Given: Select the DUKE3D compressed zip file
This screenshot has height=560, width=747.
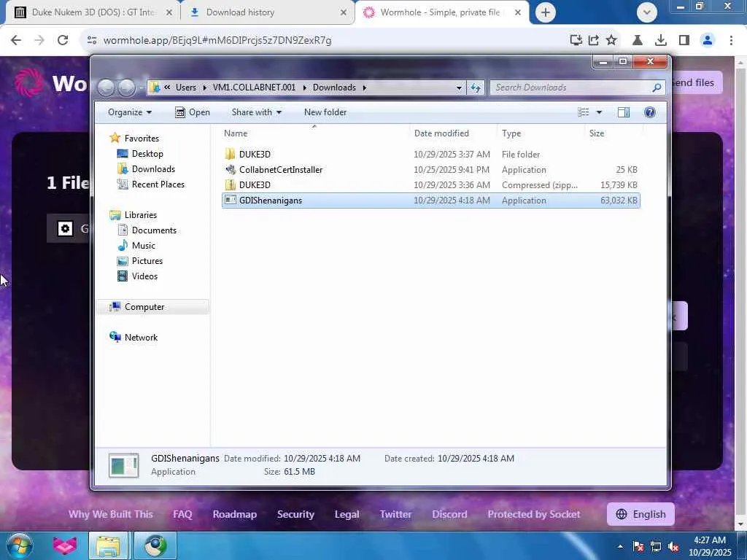Looking at the screenshot, I should (430, 184).
